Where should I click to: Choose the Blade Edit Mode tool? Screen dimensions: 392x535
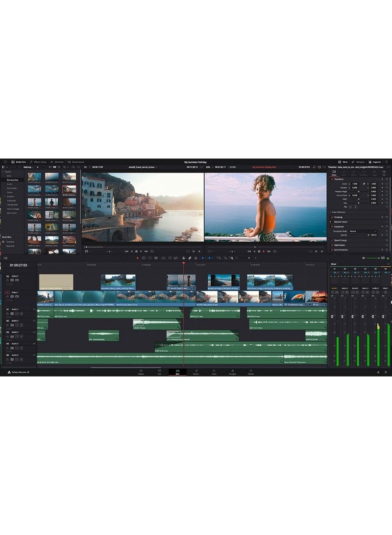(156, 258)
